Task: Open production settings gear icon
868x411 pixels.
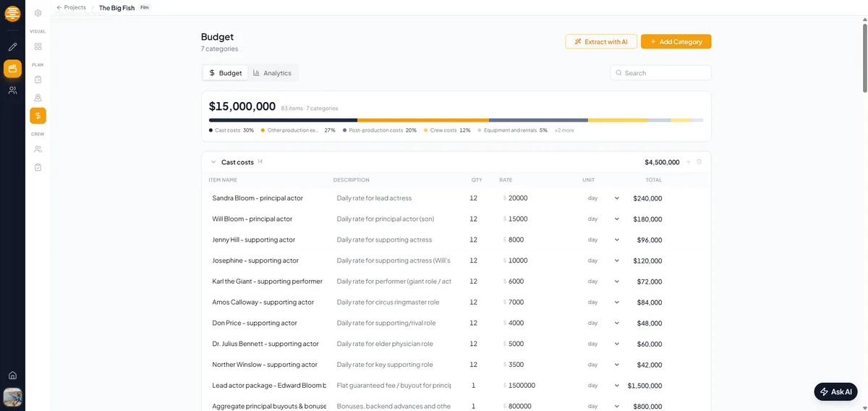Action: tap(38, 13)
